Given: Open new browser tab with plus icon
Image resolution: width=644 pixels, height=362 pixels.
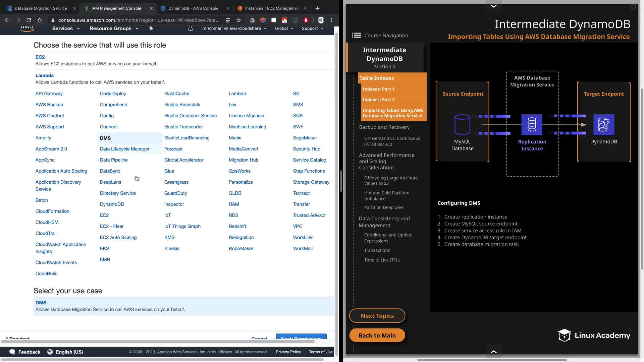Looking at the screenshot, I should [317, 8].
